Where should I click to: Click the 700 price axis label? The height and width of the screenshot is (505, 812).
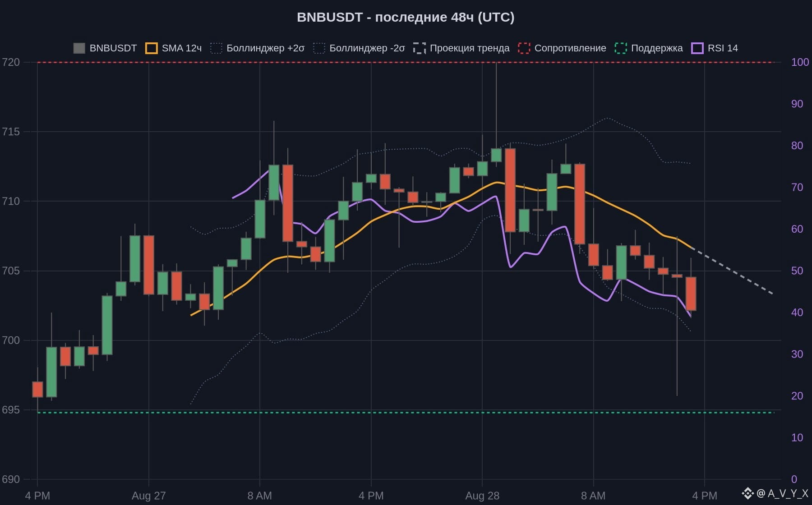click(x=11, y=340)
